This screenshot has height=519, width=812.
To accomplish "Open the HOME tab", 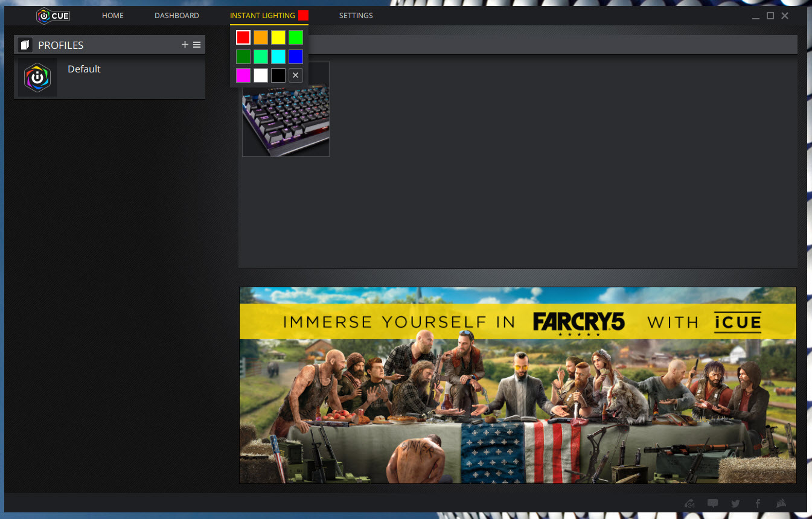I will [x=113, y=16].
